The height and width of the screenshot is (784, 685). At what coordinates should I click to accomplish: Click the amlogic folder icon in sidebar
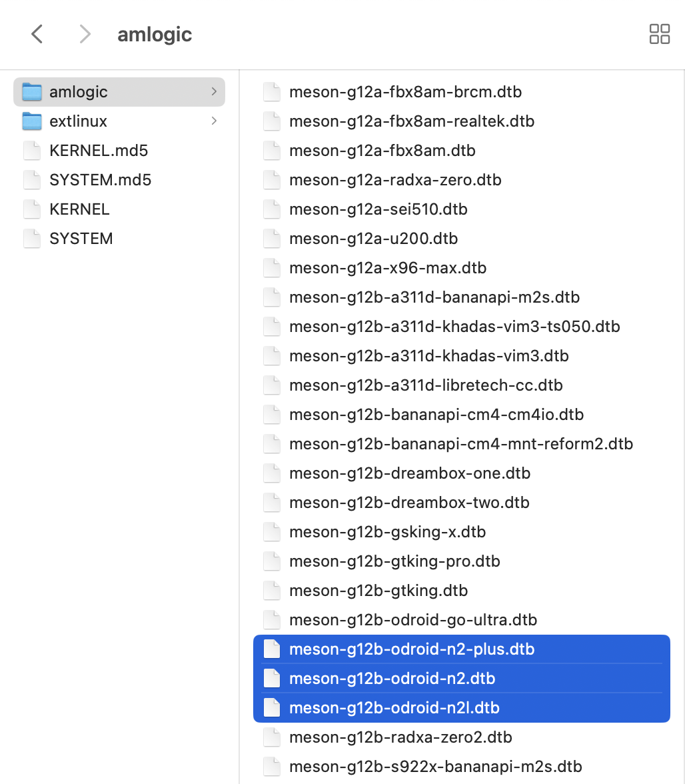[x=32, y=92]
